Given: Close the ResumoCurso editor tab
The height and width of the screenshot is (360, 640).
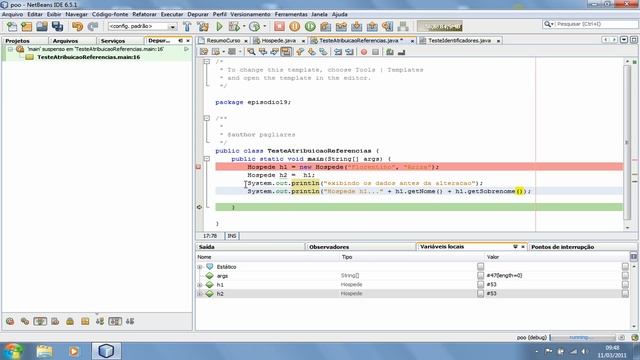Looking at the screenshot, I should [246, 41].
